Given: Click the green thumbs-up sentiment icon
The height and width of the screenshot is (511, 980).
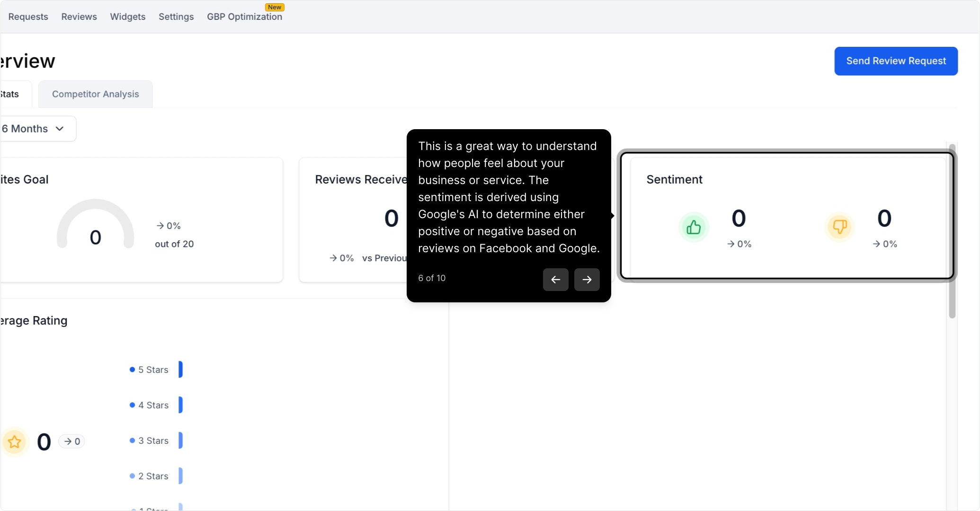Looking at the screenshot, I should pos(694,227).
